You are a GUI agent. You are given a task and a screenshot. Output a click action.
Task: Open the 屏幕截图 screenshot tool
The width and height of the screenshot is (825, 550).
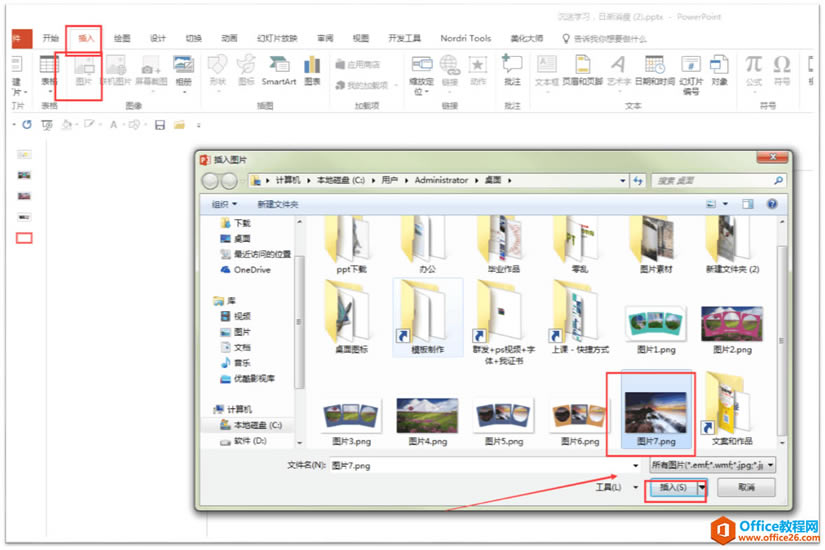(151, 72)
